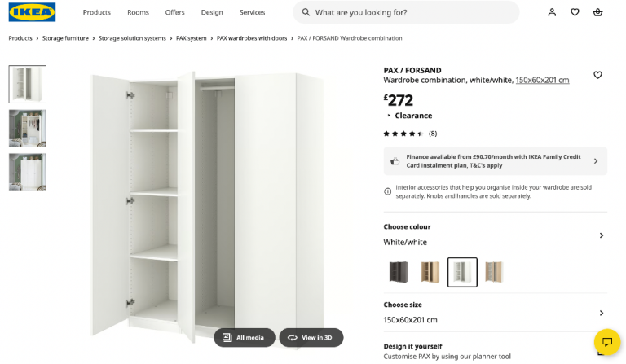Image resolution: width=626 pixels, height=364 pixels.
Task: Open the Products menu
Action: [96, 12]
